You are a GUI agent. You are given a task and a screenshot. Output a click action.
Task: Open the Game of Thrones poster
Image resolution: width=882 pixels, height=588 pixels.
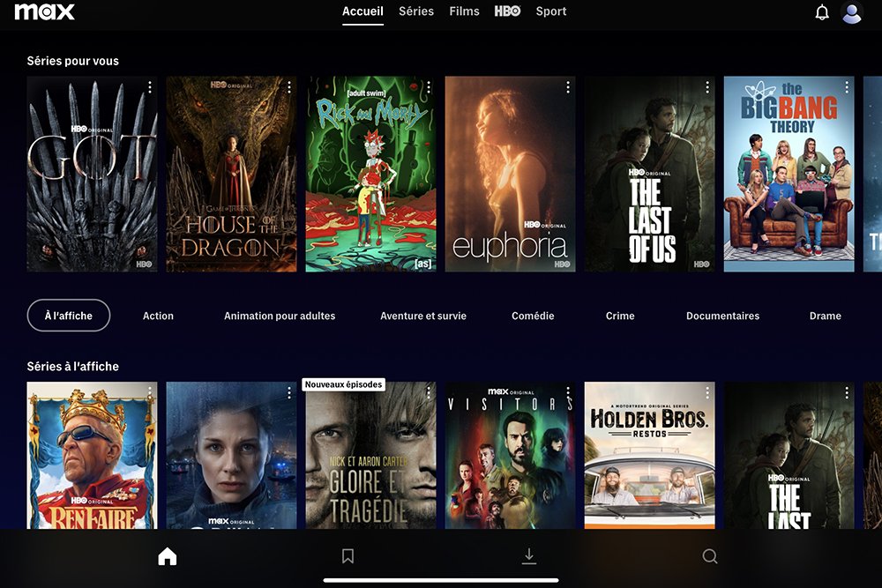pos(93,175)
